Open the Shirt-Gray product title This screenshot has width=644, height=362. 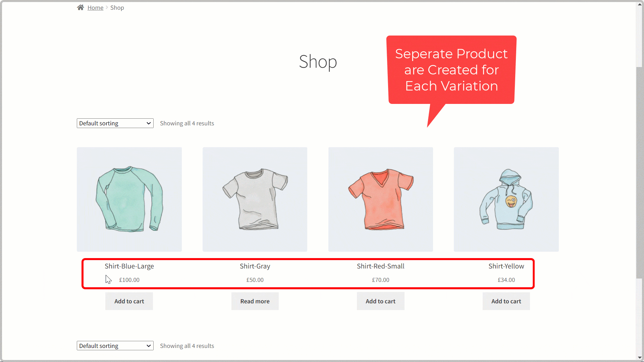255,266
